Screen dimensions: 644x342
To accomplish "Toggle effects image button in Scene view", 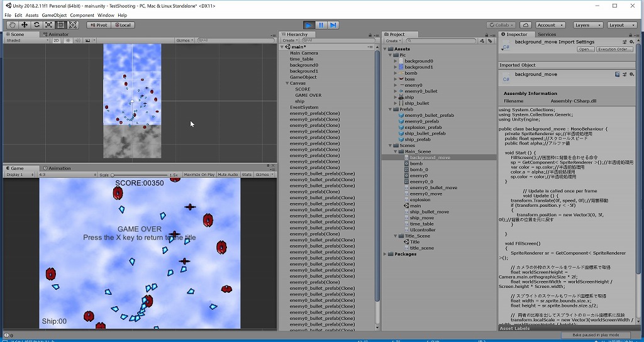I will [x=87, y=40].
